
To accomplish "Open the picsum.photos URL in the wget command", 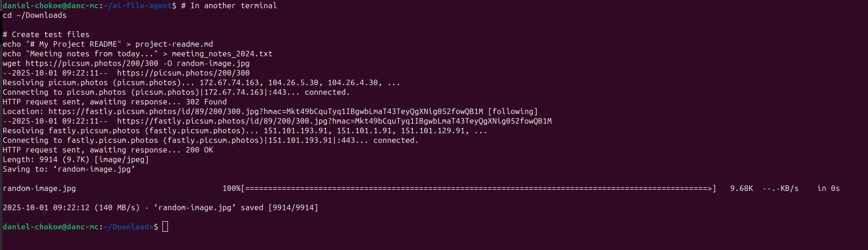I will [92, 64].
